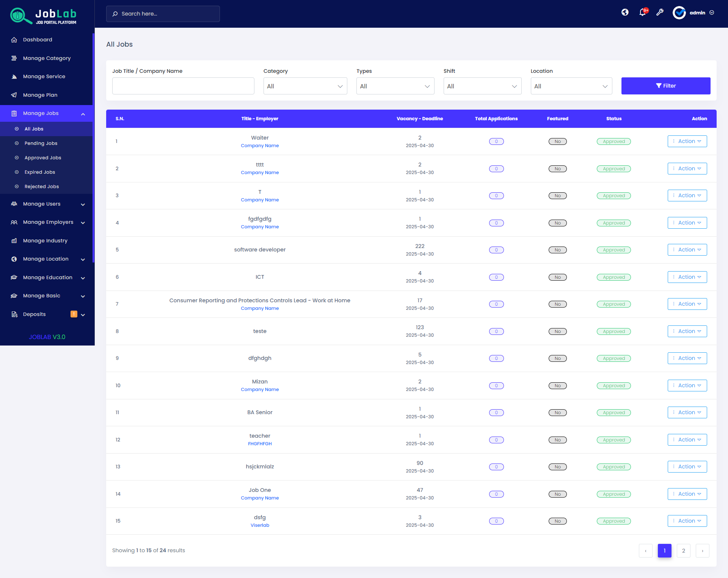Go to page 2 of results
The image size is (728, 578).
683,550
